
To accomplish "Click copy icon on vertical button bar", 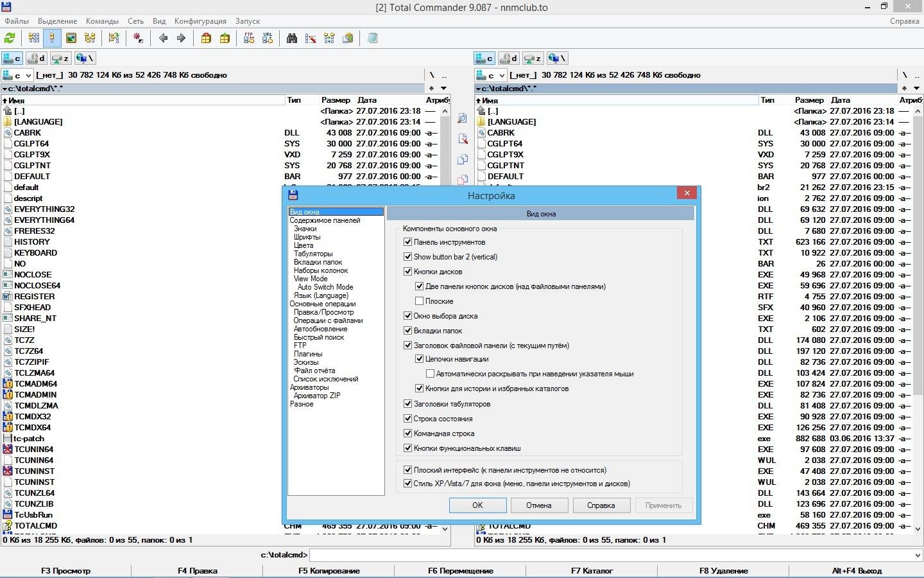I will (462, 159).
